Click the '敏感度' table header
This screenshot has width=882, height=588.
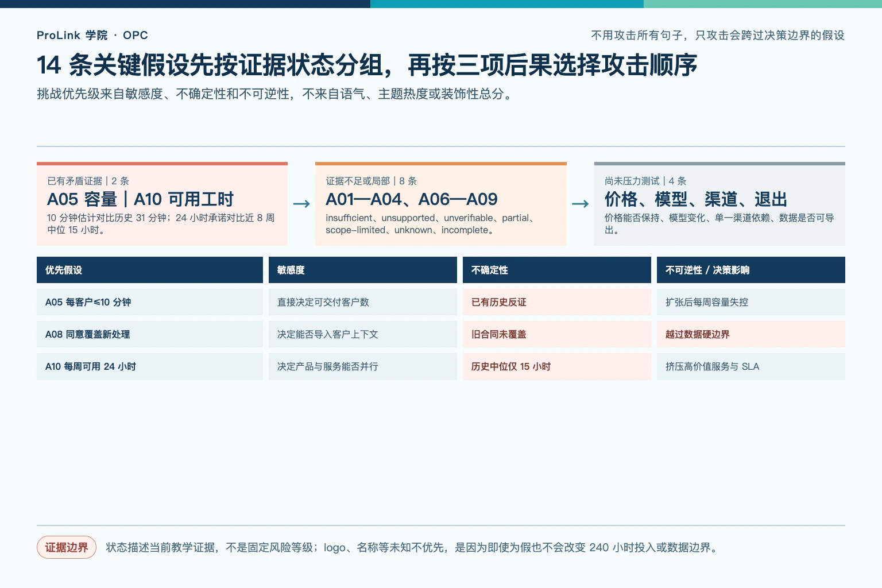click(x=363, y=270)
